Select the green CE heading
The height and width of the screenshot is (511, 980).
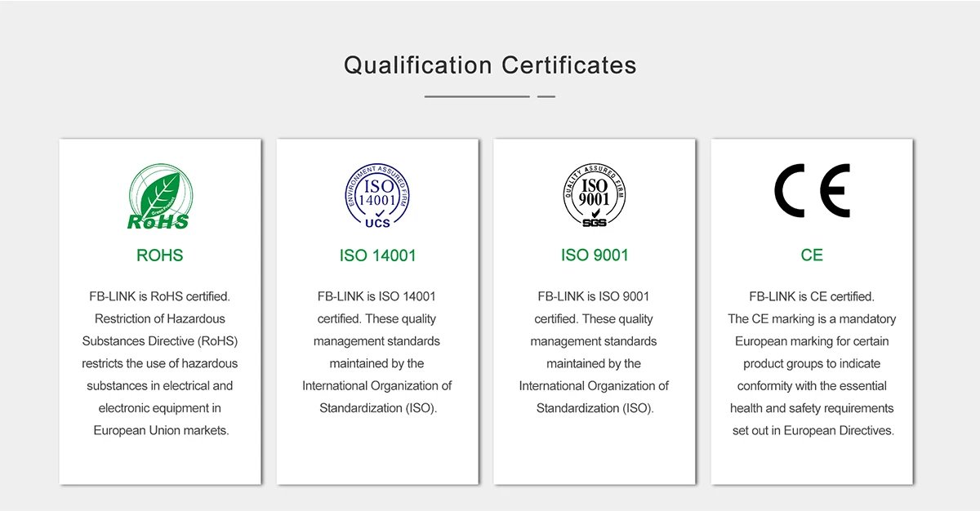coord(812,255)
